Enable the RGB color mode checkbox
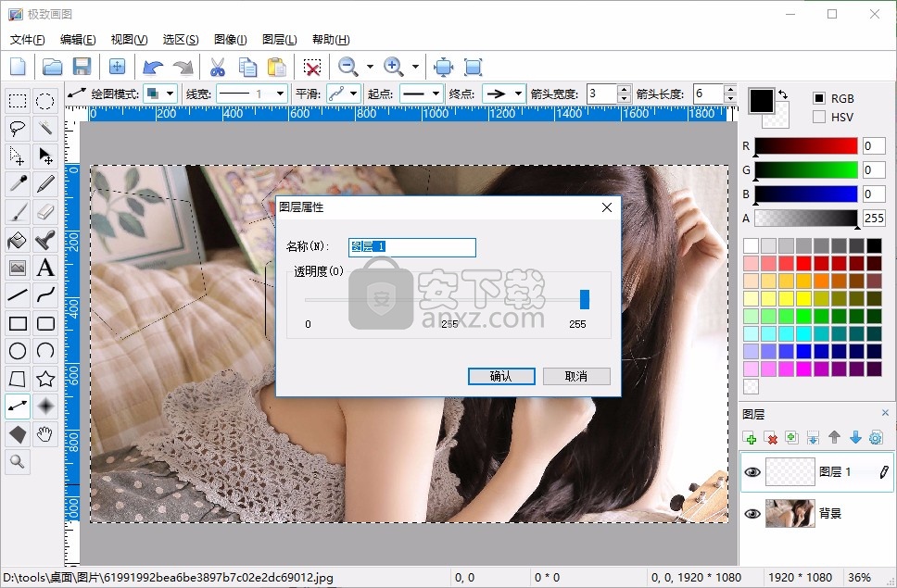Screen dimensions: 897x588 (819, 98)
